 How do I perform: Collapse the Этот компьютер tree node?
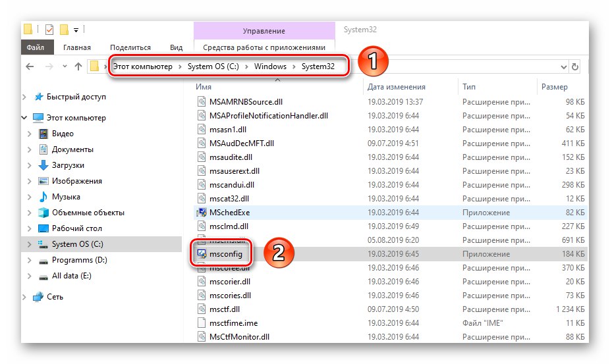[24, 117]
